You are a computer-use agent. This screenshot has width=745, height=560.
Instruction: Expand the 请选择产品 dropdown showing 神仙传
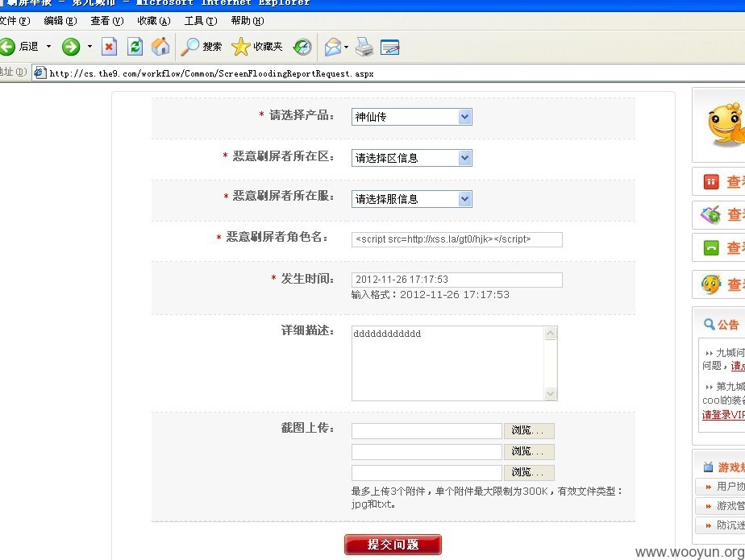point(411,117)
